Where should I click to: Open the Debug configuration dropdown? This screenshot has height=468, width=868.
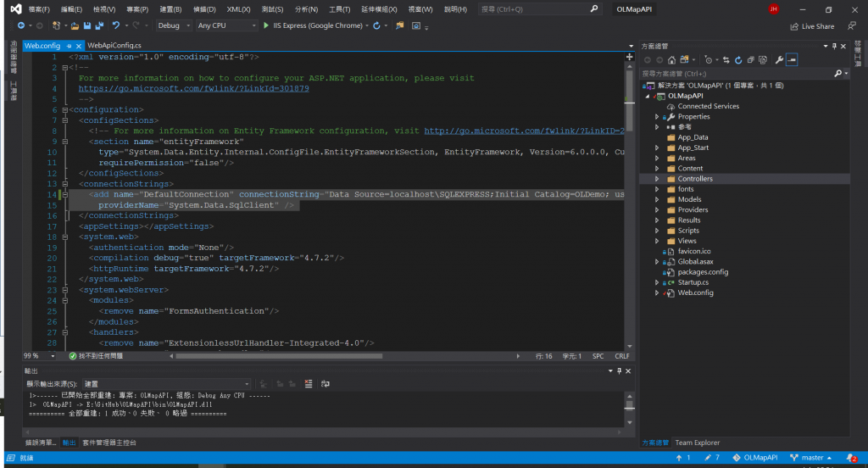coord(174,25)
